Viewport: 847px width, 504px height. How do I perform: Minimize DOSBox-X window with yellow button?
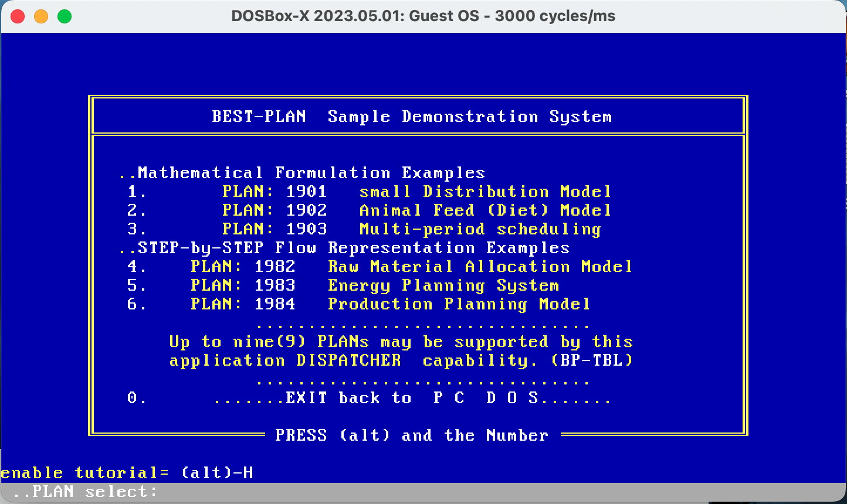41,16
